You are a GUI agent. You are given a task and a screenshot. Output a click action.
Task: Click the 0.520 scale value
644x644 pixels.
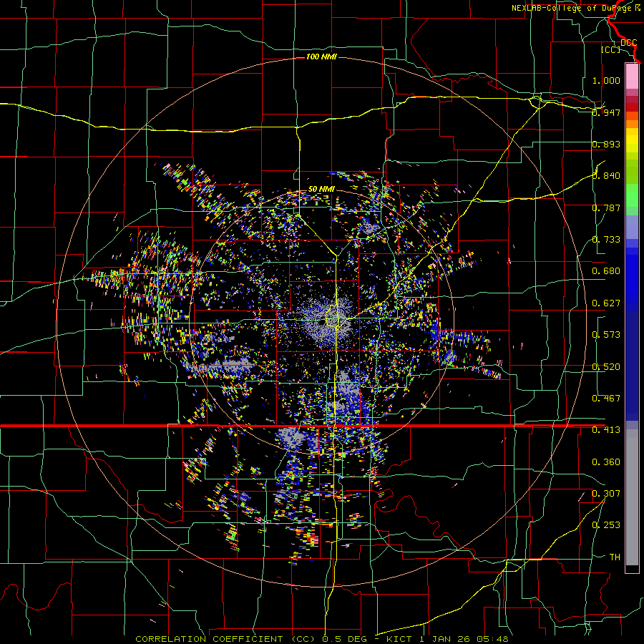(606, 367)
